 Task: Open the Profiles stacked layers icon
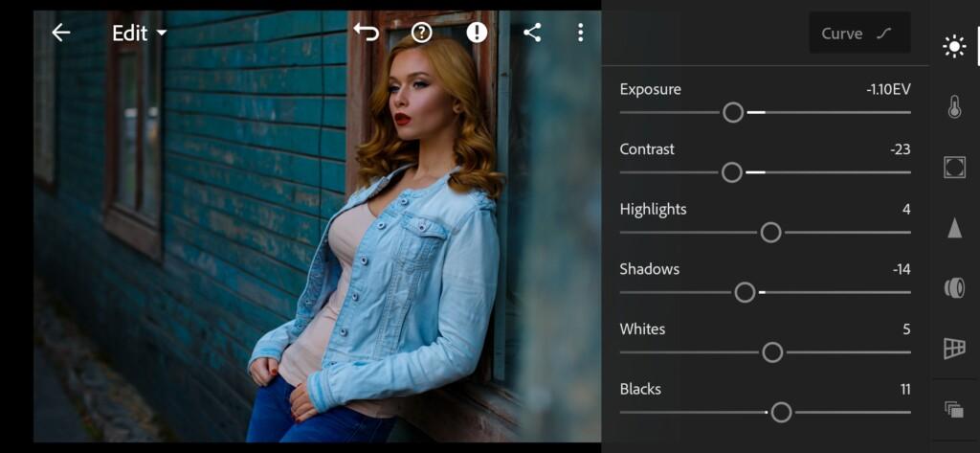coord(954,410)
